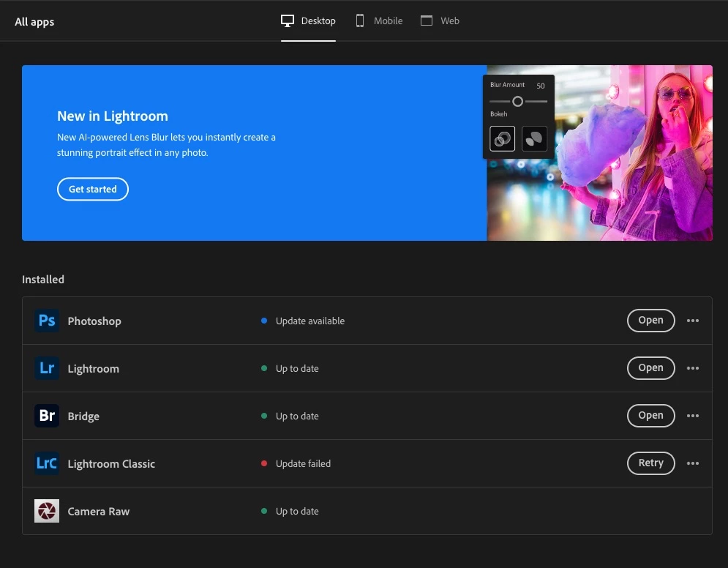Image resolution: width=728 pixels, height=568 pixels.
Task: Select the ring bokeh icon in banner
Action: coord(503,138)
